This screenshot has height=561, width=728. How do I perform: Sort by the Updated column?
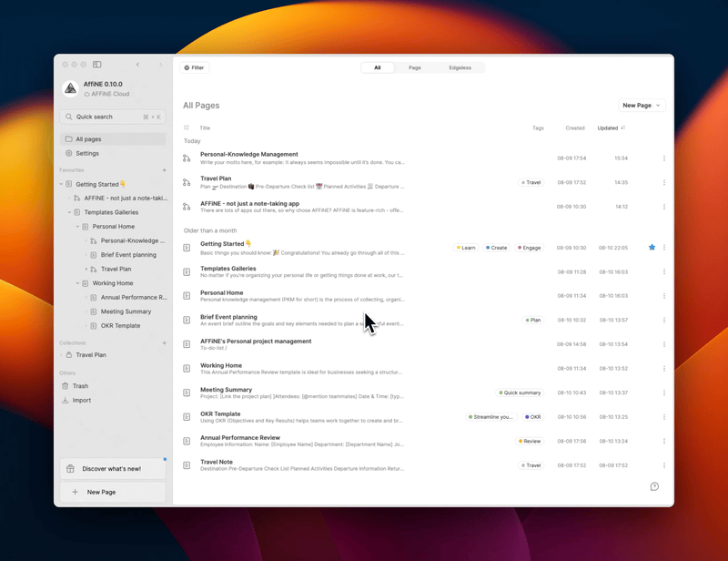pos(611,127)
